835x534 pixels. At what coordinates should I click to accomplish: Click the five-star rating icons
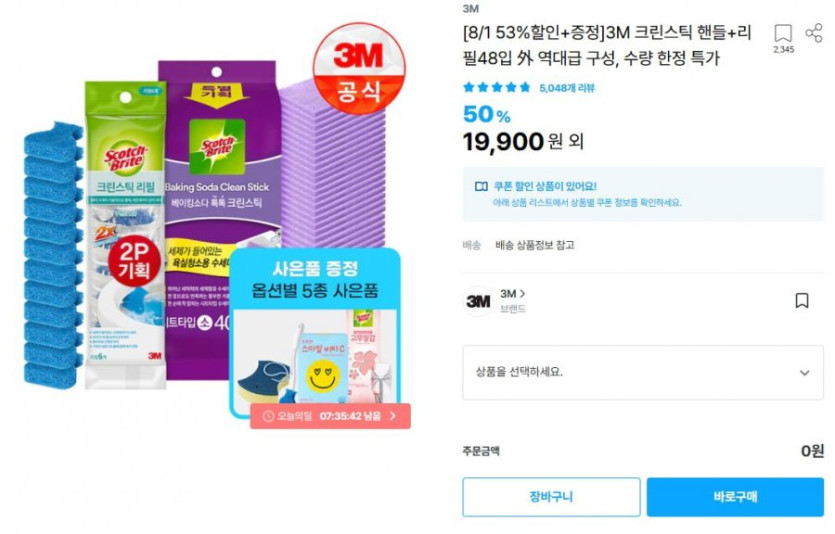click(496, 87)
